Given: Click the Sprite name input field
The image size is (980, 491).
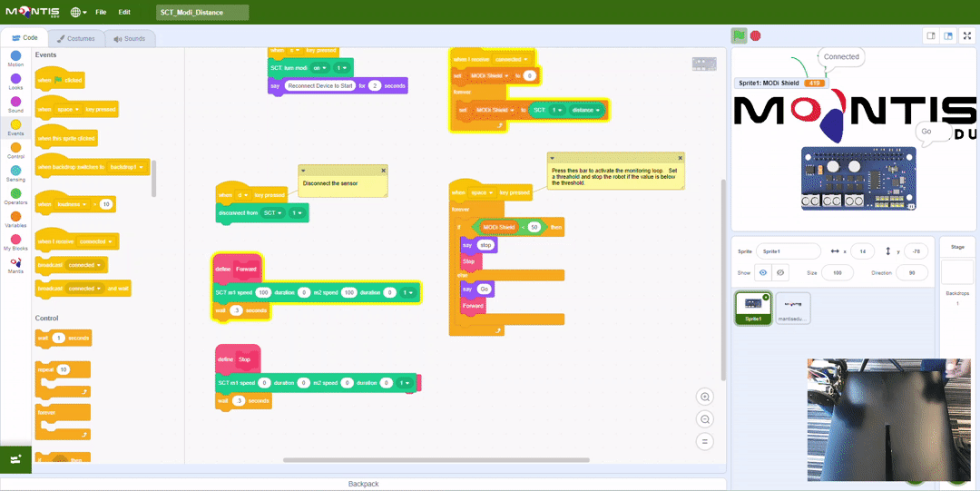Looking at the screenshot, I should tap(789, 250).
